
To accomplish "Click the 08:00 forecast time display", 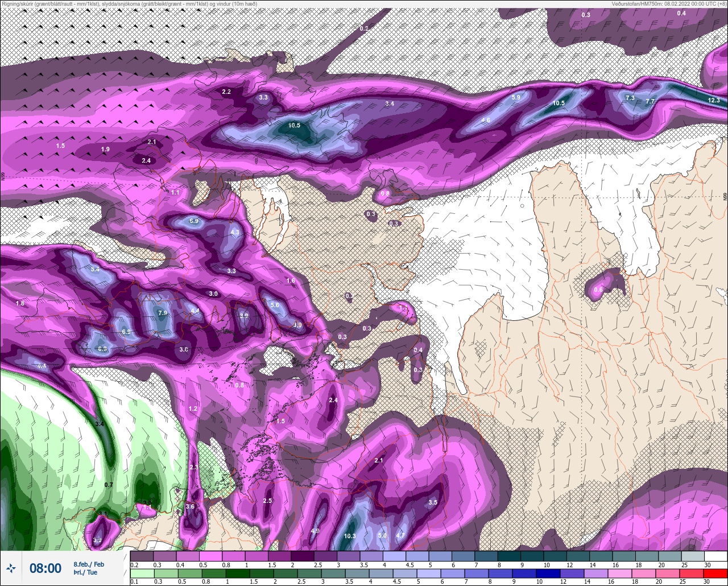I will point(45,568).
